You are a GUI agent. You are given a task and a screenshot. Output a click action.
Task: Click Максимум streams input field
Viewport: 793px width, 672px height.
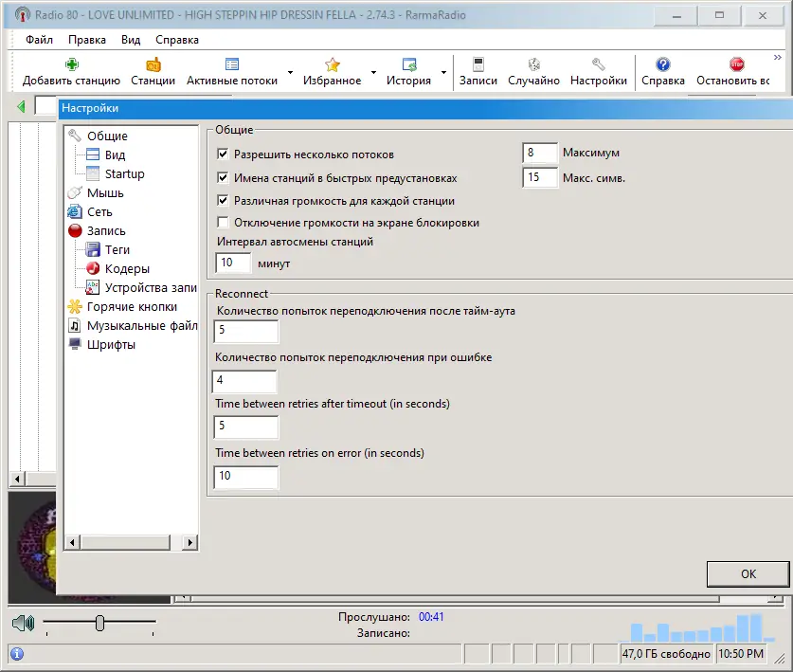540,153
